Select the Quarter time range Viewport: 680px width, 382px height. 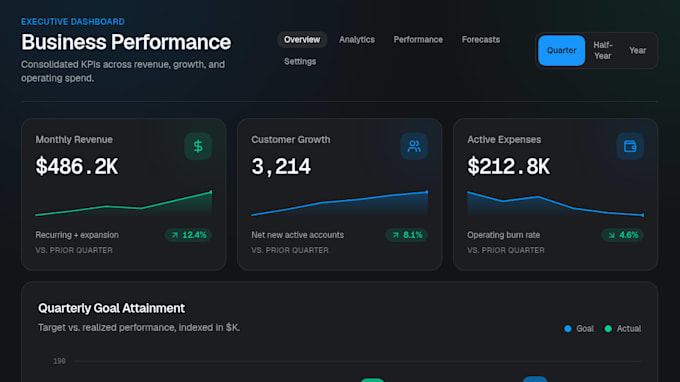(562, 50)
